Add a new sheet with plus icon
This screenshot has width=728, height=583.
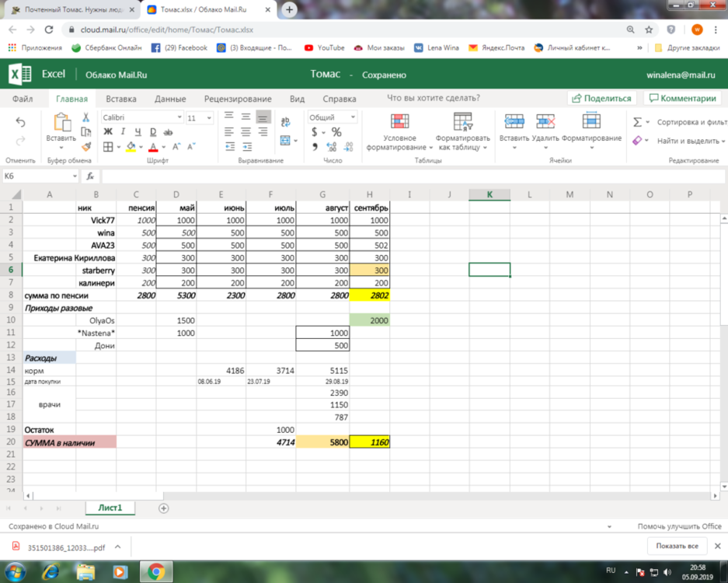click(x=163, y=508)
